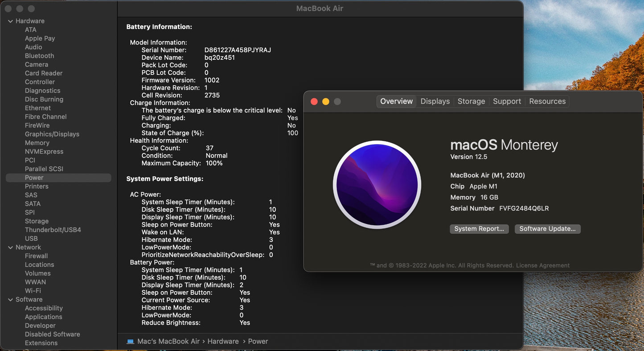Open Thunderbolt/USB4 hardware entry
Image resolution: width=644 pixels, height=351 pixels.
[x=53, y=230]
